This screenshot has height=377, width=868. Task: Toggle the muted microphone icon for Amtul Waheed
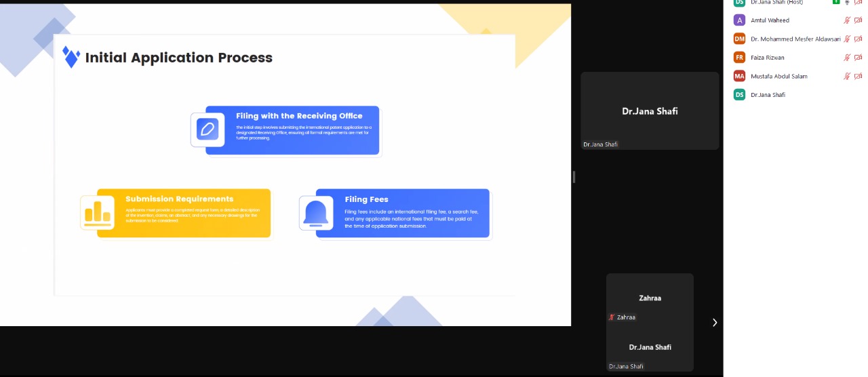[x=846, y=20]
